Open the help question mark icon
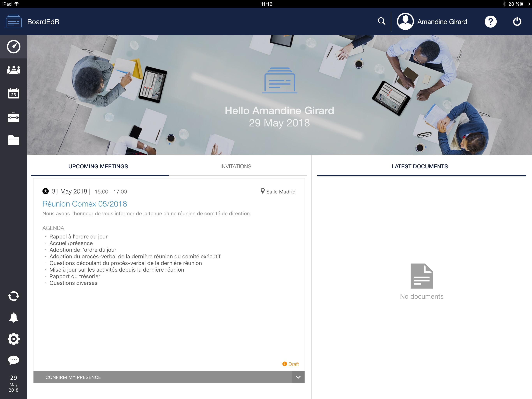Screen dimensions: 532x399 pos(490,22)
